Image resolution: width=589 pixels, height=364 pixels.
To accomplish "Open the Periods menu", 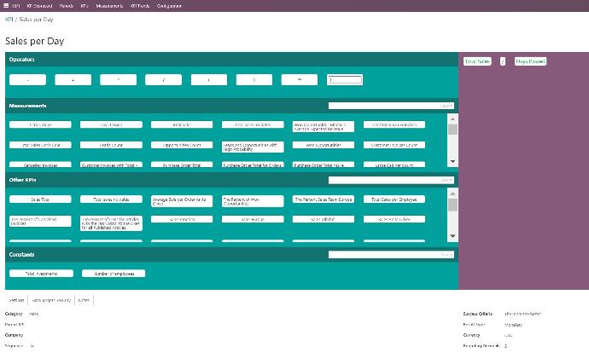I will point(66,6).
